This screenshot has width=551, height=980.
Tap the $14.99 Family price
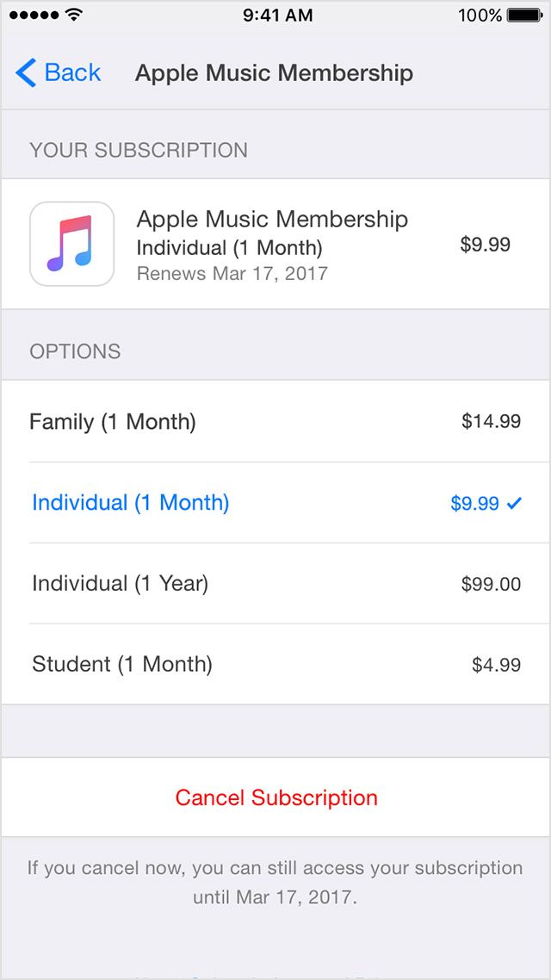pos(491,422)
